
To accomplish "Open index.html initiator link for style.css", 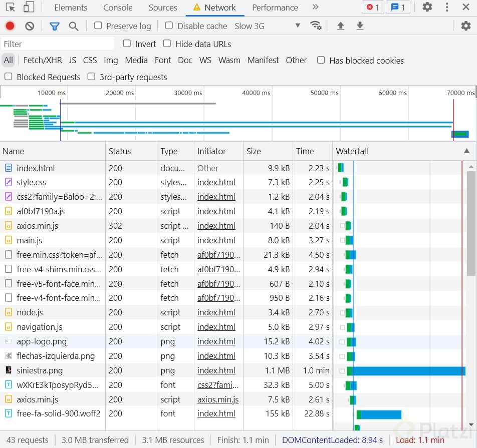I will [216, 182].
